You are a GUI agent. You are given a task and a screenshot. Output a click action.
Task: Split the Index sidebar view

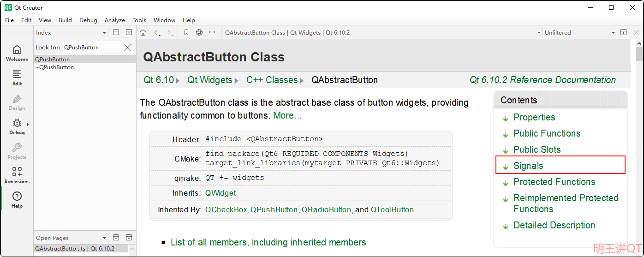tap(116, 32)
